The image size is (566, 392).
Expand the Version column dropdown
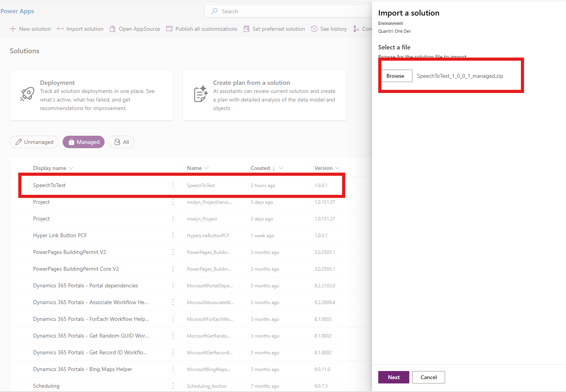pyautogui.click(x=337, y=168)
